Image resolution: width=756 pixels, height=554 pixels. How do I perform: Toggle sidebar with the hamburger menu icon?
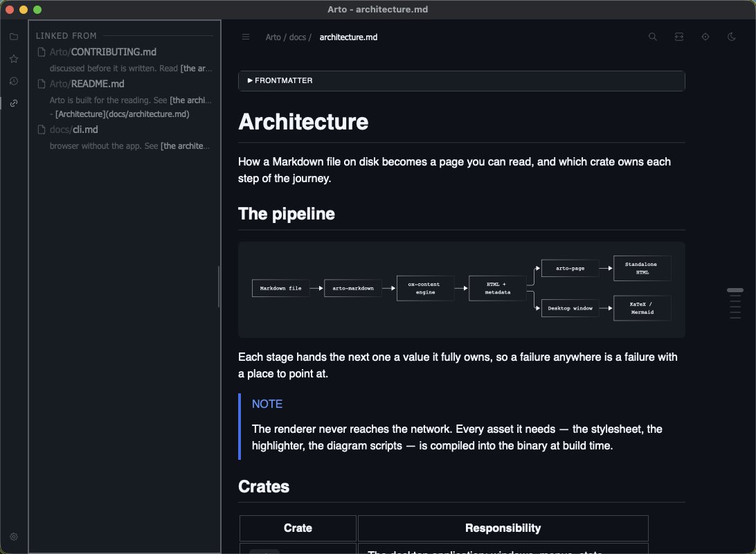pos(246,37)
